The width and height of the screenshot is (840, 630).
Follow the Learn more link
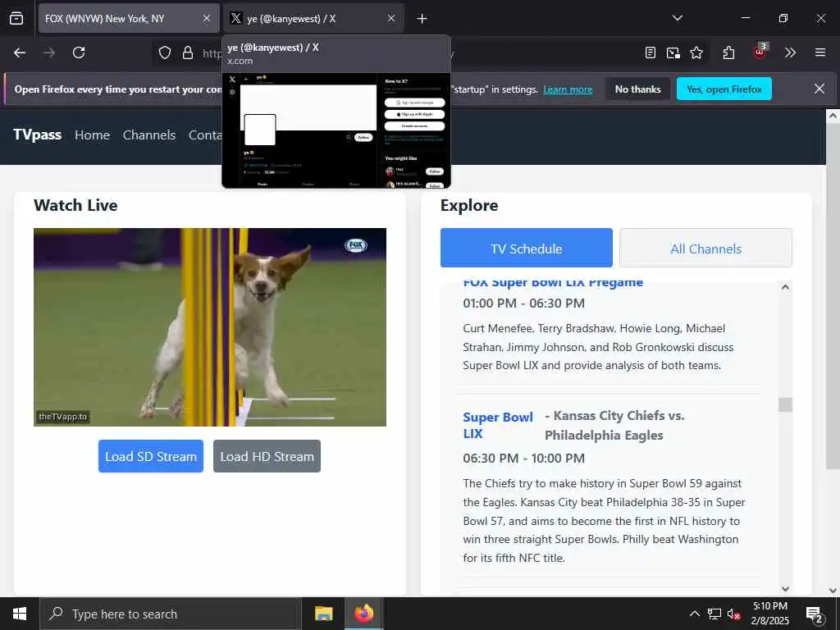[x=568, y=89]
